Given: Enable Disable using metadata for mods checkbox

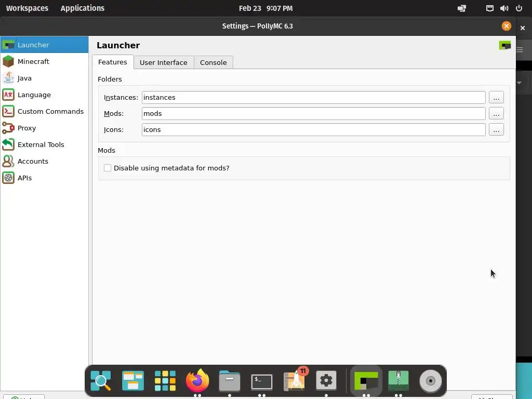Looking at the screenshot, I should [108, 168].
